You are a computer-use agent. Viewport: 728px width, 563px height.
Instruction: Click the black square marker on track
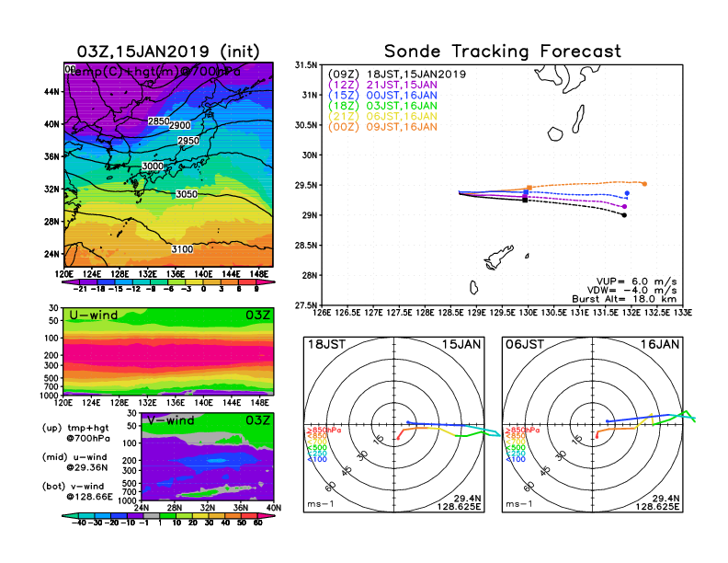pyautogui.click(x=525, y=199)
